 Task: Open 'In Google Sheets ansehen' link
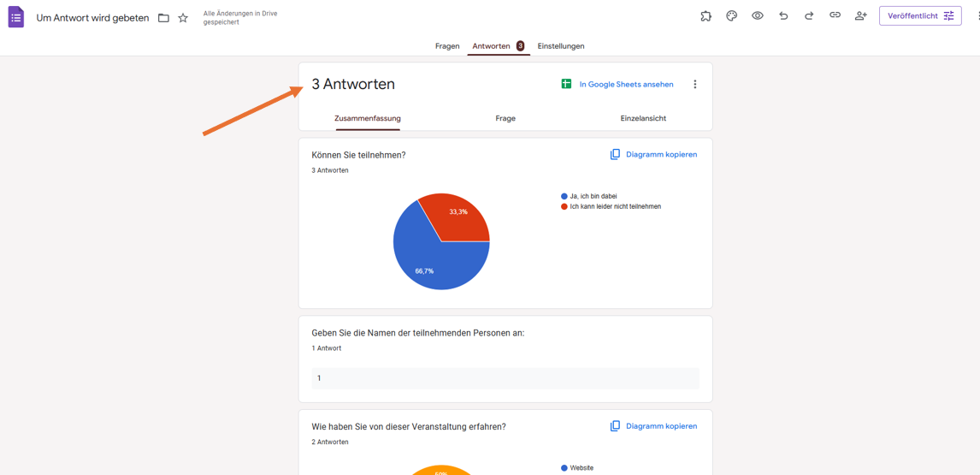(626, 85)
